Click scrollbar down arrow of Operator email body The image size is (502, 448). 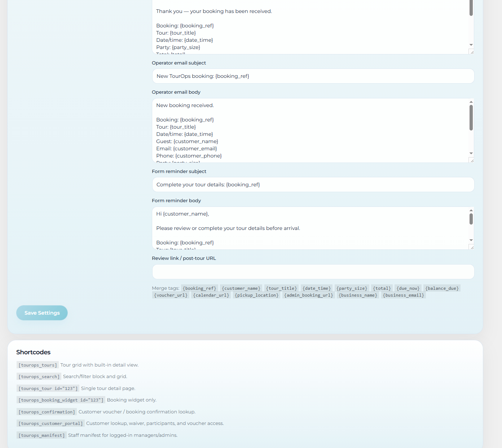pos(471,154)
